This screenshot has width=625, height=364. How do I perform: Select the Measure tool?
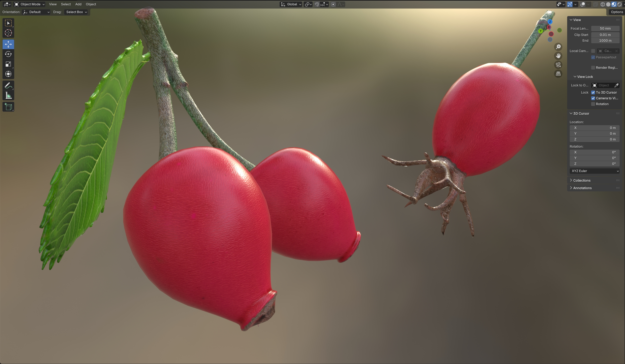(8, 95)
